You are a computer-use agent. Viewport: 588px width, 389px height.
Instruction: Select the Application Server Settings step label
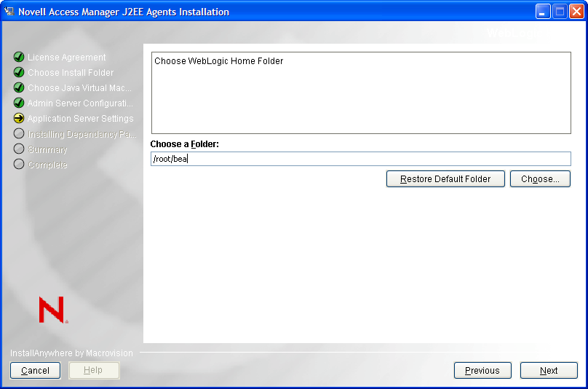tap(80, 119)
